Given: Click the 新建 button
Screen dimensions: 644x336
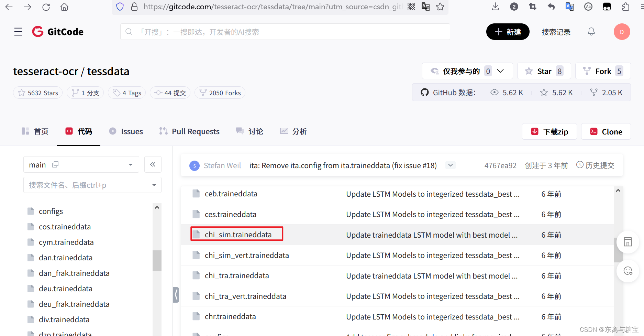Looking at the screenshot, I should tap(508, 32).
